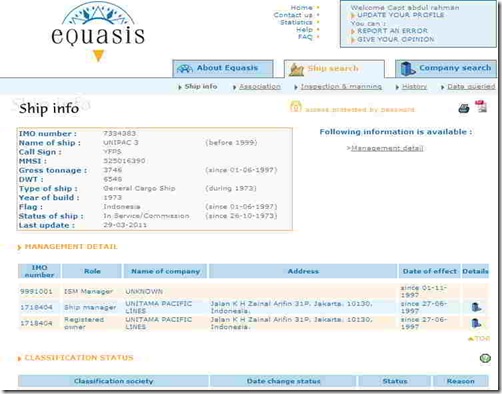Viewport: 502px width, 394px height.
Task: Click UPDATE YOUR PROFILE link
Action: 401,15
